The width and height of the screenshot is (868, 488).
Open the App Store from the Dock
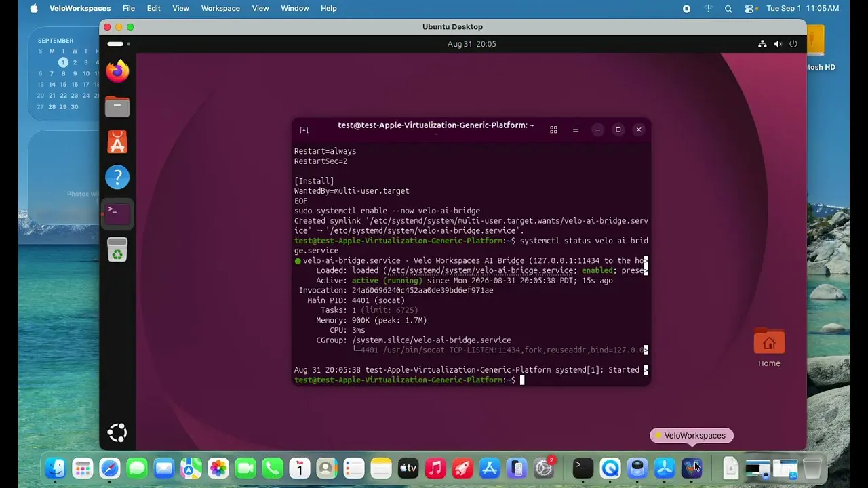(x=490, y=468)
